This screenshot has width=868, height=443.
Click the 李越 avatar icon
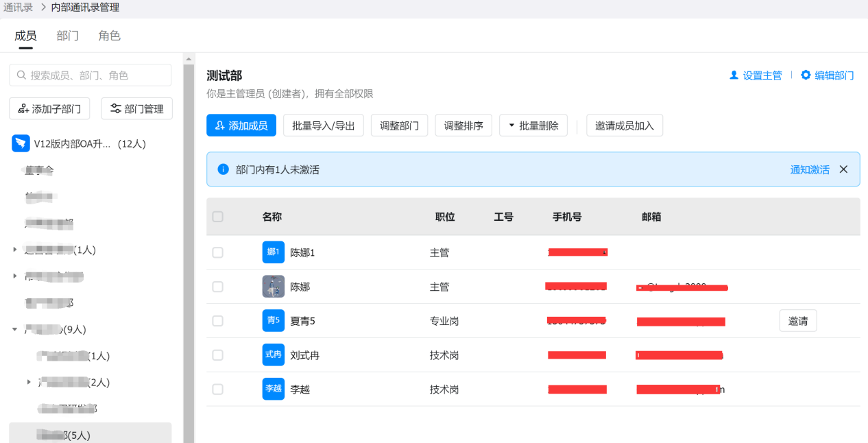click(x=273, y=390)
